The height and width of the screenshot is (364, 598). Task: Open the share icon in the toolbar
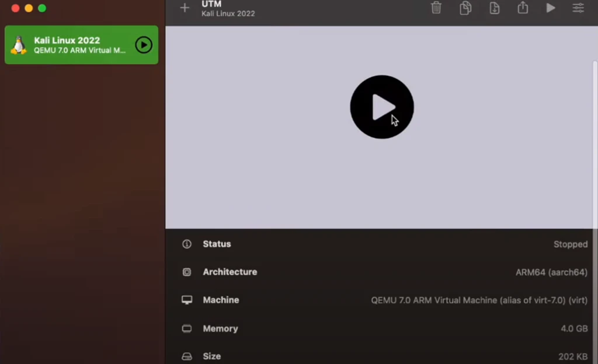(x=523, y=8)
